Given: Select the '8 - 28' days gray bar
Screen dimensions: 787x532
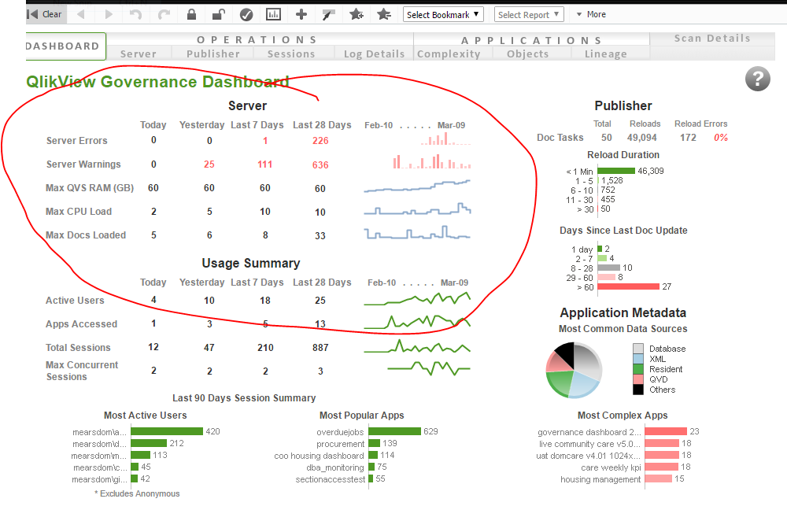Looking at the screenshot, I should click(609, 268).
